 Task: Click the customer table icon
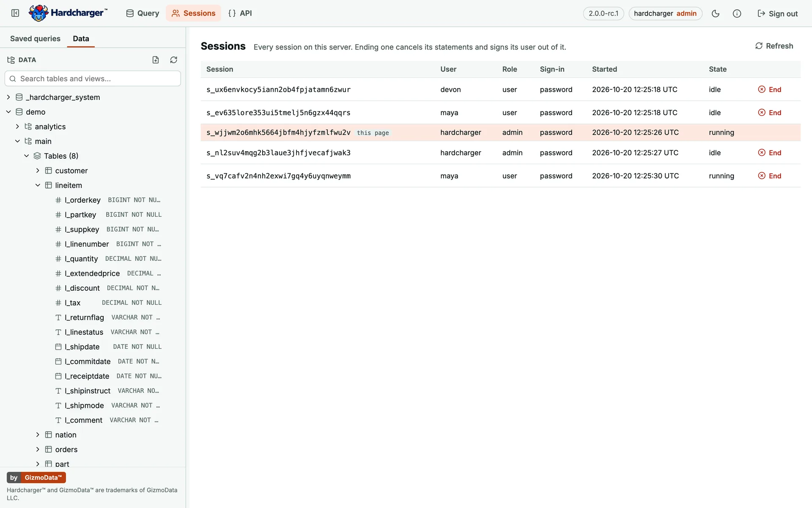coord(49,171)
